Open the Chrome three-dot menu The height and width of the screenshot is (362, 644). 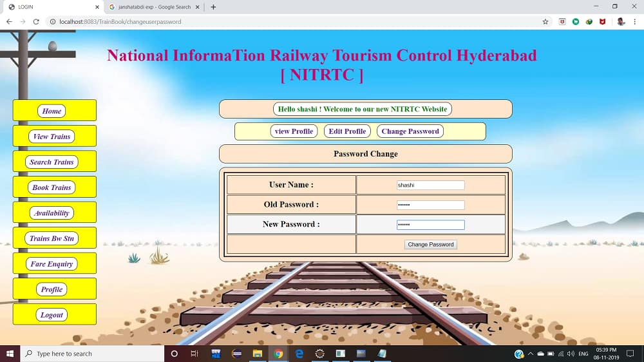click(x=635, y=21)
